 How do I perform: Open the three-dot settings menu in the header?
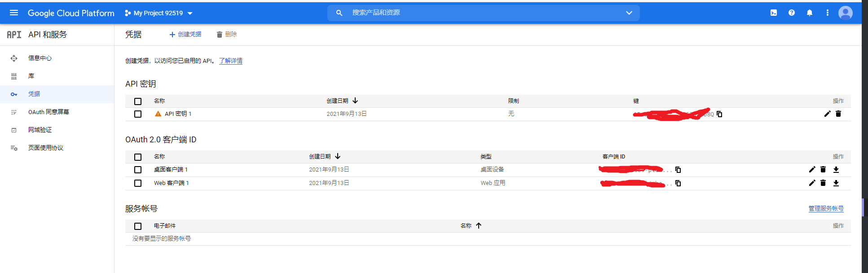828,13
